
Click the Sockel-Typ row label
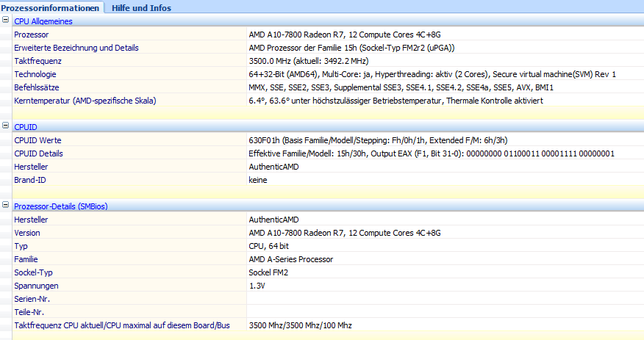click(33, 272)
